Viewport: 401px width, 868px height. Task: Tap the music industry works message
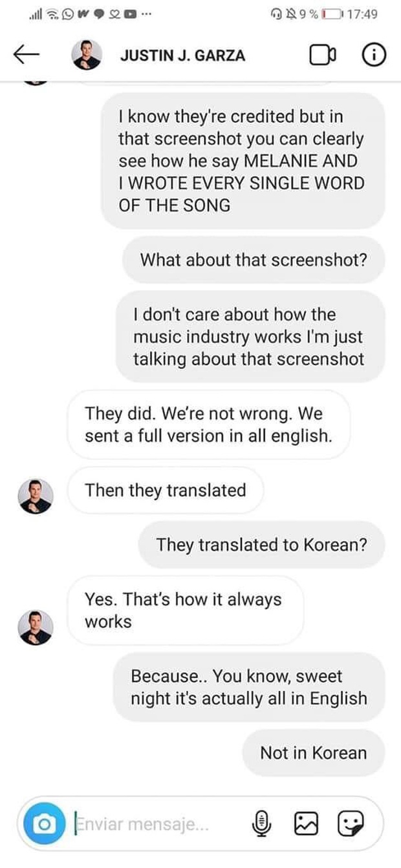pyautogui.click(x=250, y=337)
